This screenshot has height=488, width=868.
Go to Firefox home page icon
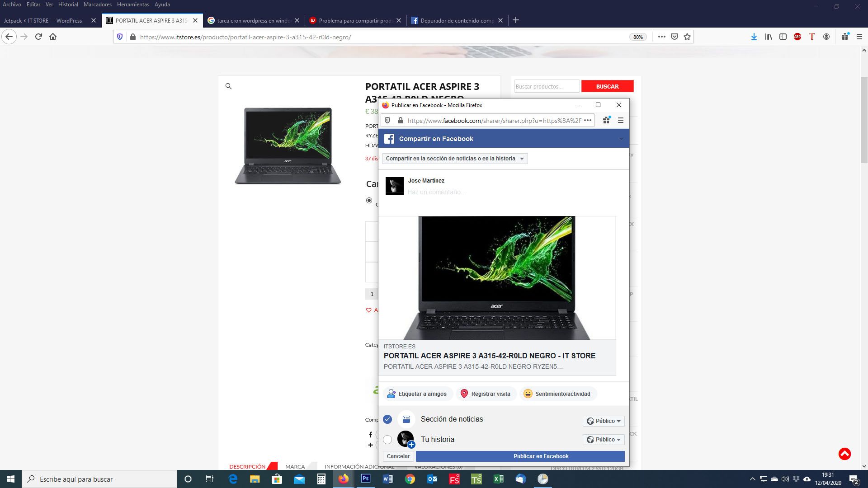point(53,37)
